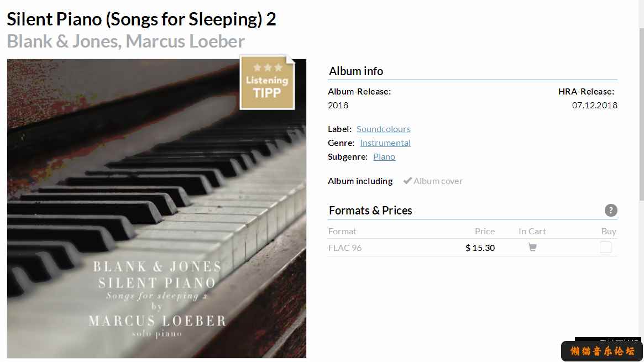644x362 pixels.
Task: Open the Soundcolours label link
Action: [x=384, y=129]
